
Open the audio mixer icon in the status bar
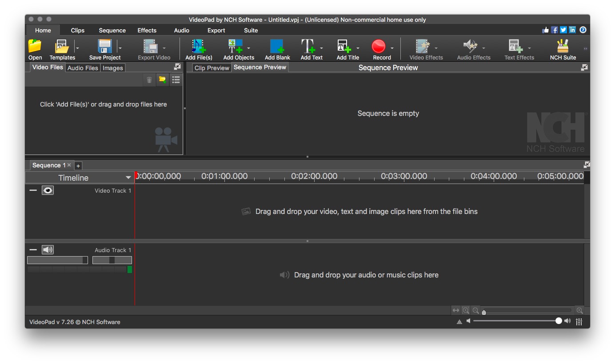click(x=579, y=322)
